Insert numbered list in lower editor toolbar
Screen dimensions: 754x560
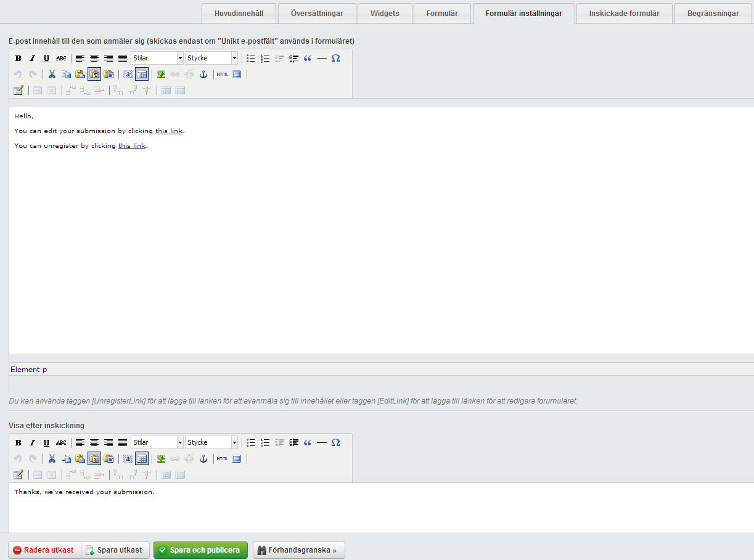[265, 442]
